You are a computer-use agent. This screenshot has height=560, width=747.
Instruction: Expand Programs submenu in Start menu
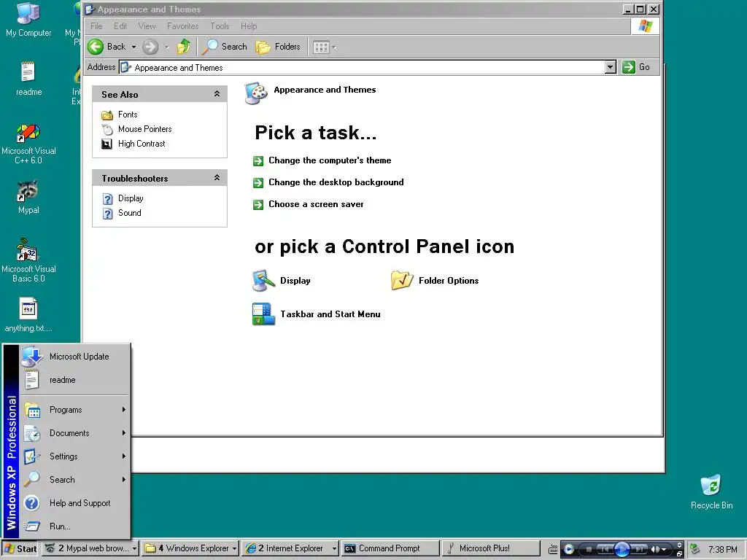[74, 410]
